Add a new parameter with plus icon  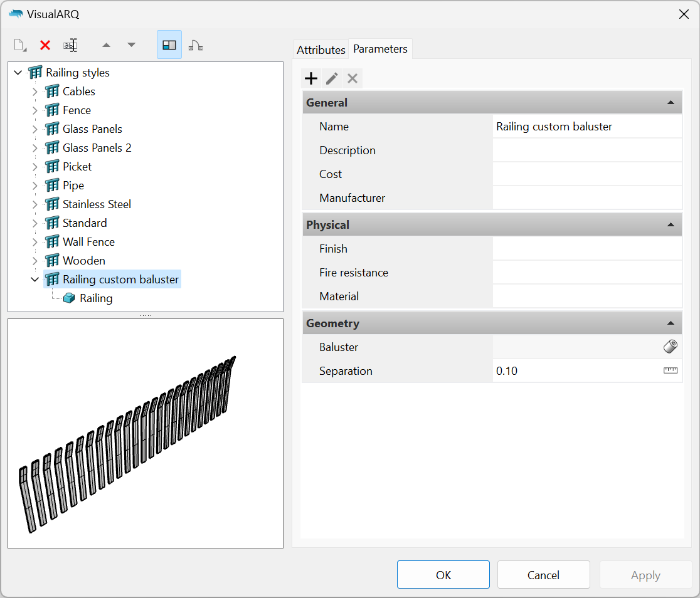[310, 78]
